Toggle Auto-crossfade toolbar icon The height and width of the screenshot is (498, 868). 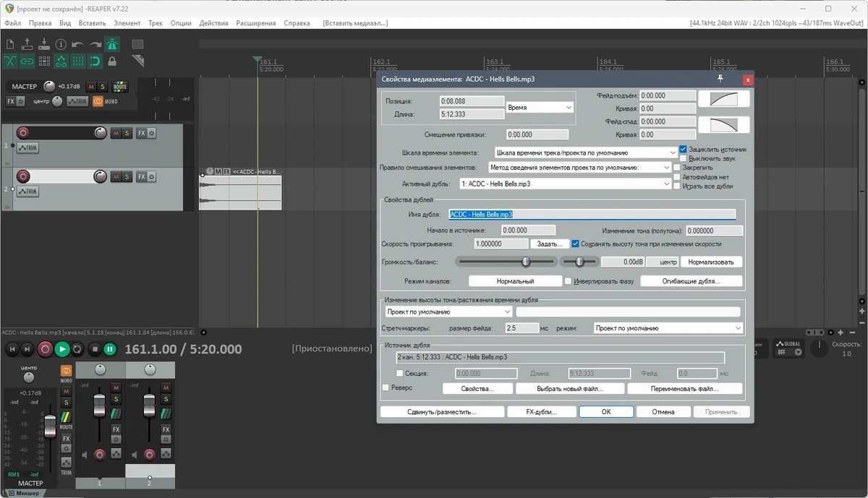coord(11,61)
